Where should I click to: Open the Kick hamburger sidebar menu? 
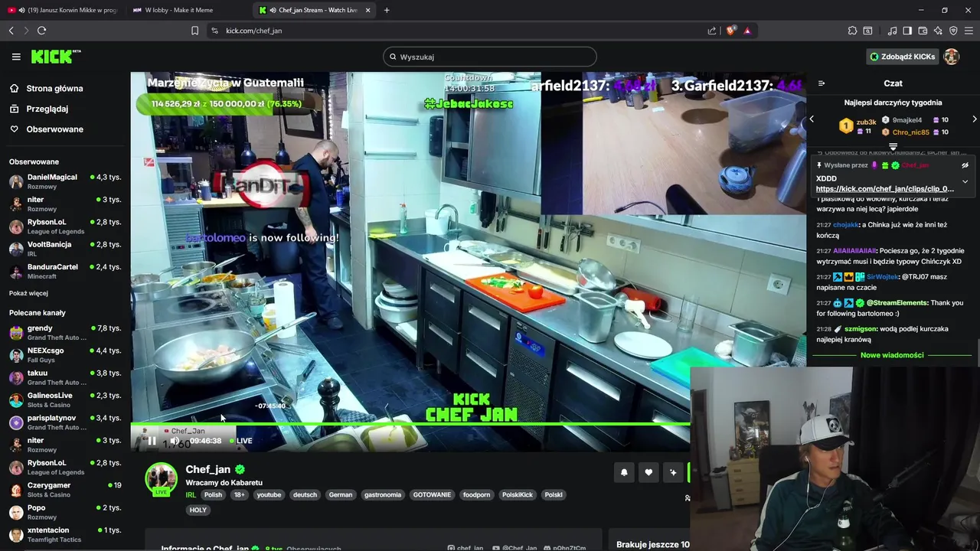16,57
